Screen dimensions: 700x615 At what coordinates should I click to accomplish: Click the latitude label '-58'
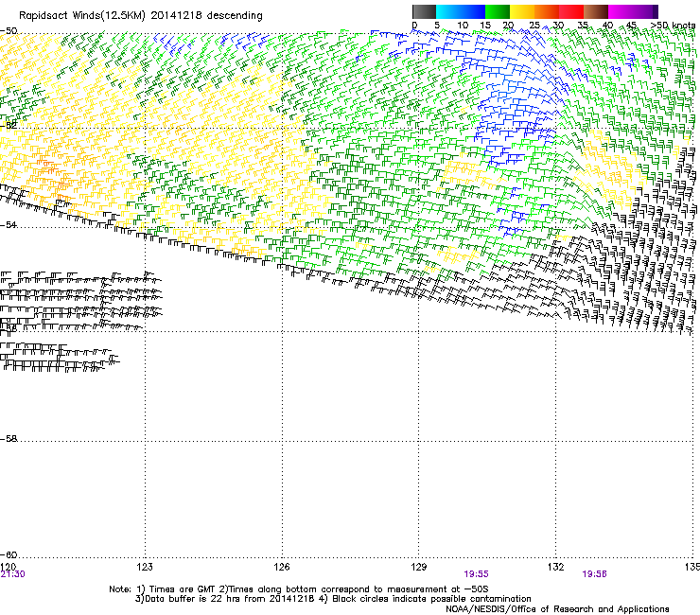pos(9,439)
